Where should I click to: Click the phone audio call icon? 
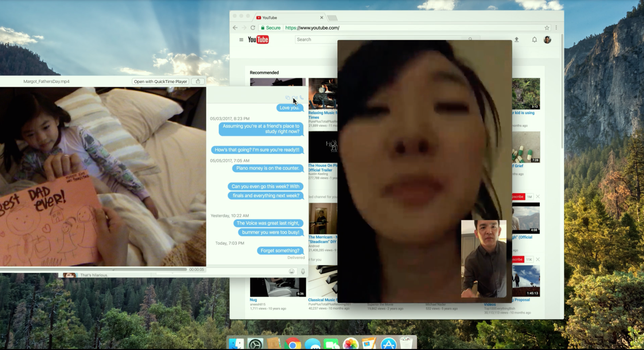tap(301, 98)
